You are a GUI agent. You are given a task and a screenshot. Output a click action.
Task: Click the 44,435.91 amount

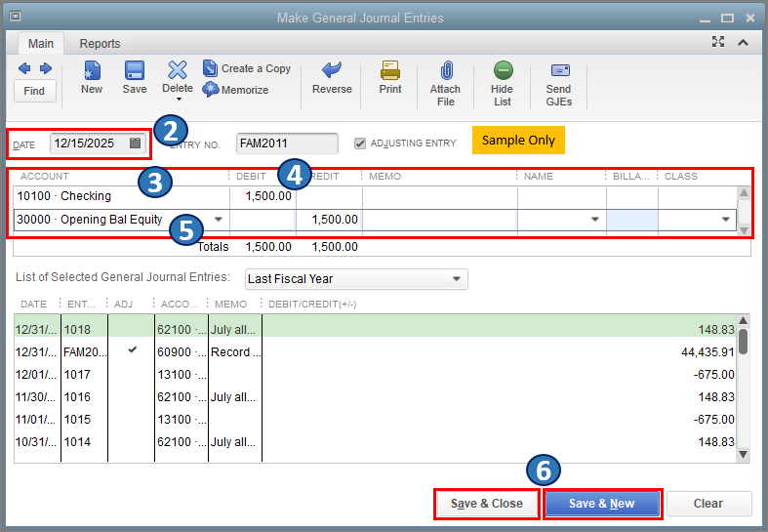point(707,352)
